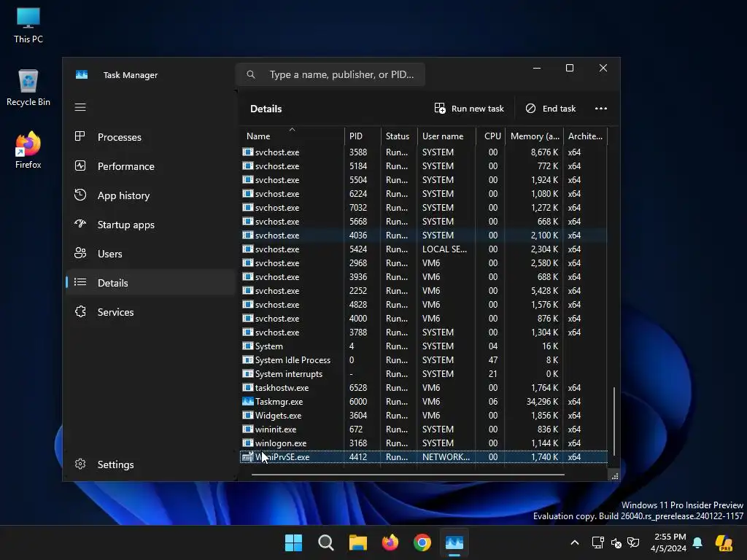Image resolution: width=747 pixels, height=560 pixels.
Task: Select the System Idle Process row
Action: coord(424,360)
